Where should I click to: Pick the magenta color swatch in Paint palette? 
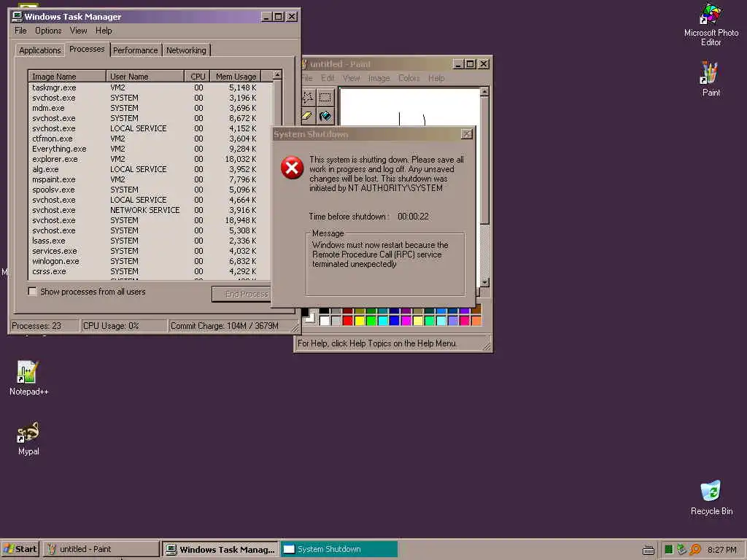coord(406,321)
